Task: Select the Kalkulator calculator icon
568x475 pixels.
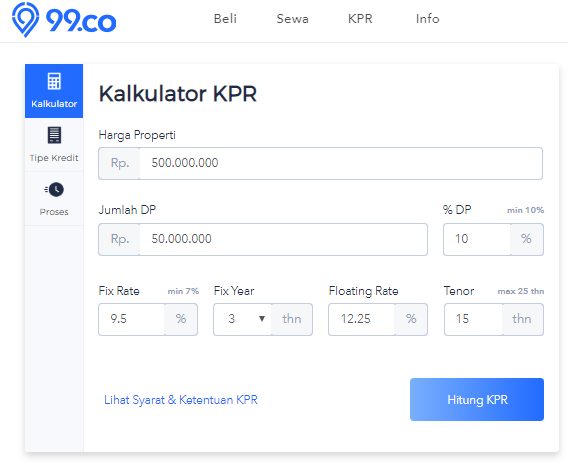Action: point(54,81)
